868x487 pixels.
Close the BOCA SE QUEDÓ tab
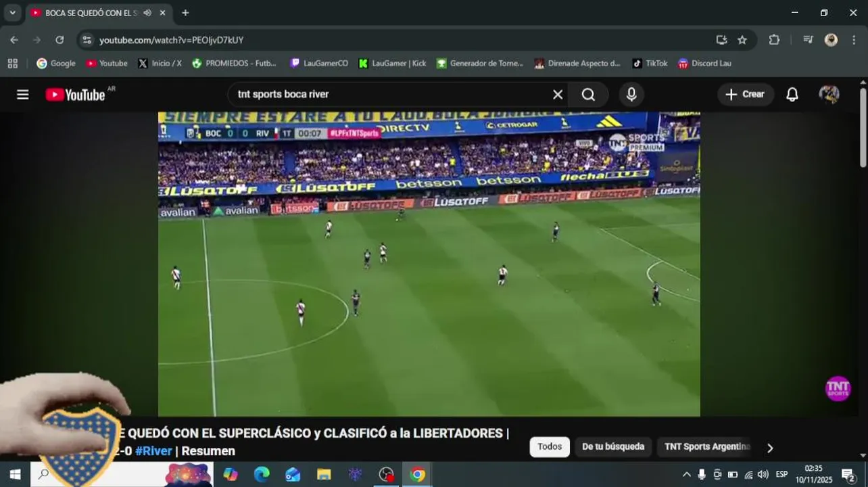tap(163, 13)
